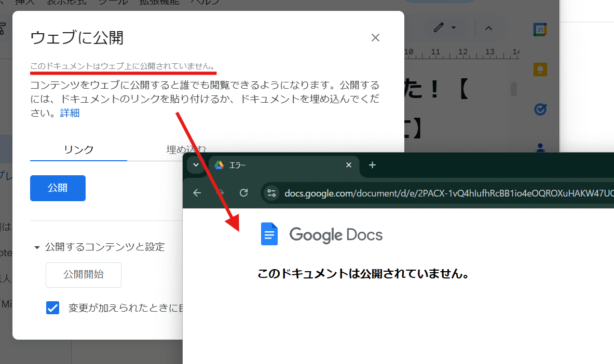The width and height of the screenshot is (614, 364).
Task: Switch to the リンク tab
Action: pyautogui.click(x=79, y=149)
